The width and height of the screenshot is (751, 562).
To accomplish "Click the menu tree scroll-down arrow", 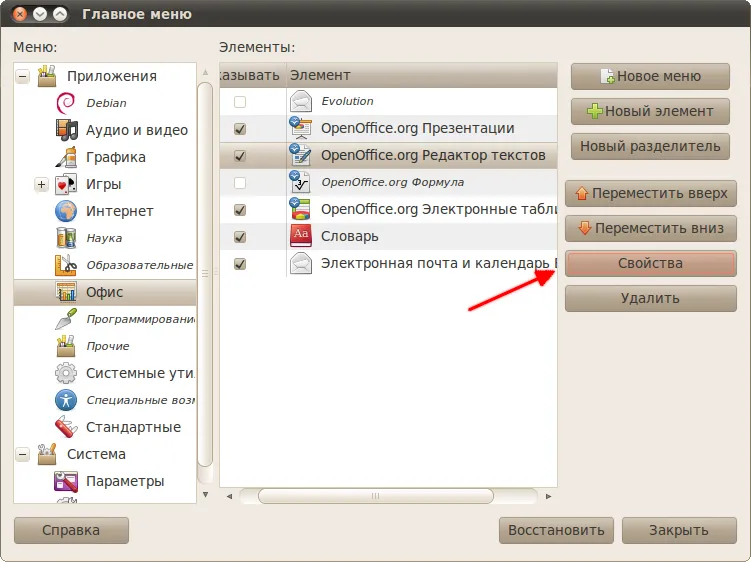I will (205, 494).
